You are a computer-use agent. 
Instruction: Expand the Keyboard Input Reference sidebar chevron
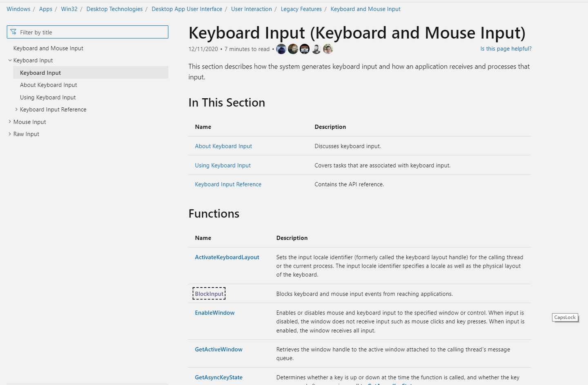(x=16, y=109)
